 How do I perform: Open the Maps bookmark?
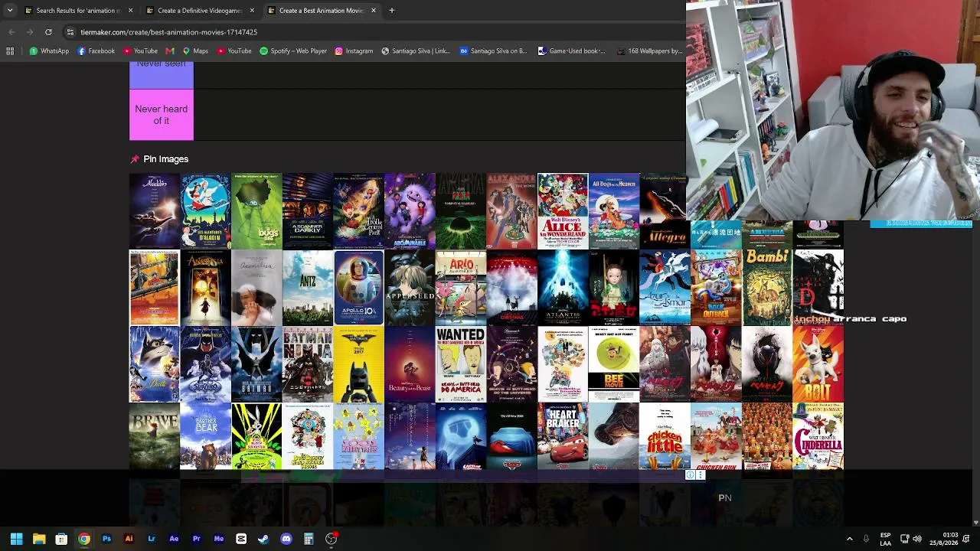[195, 51]
